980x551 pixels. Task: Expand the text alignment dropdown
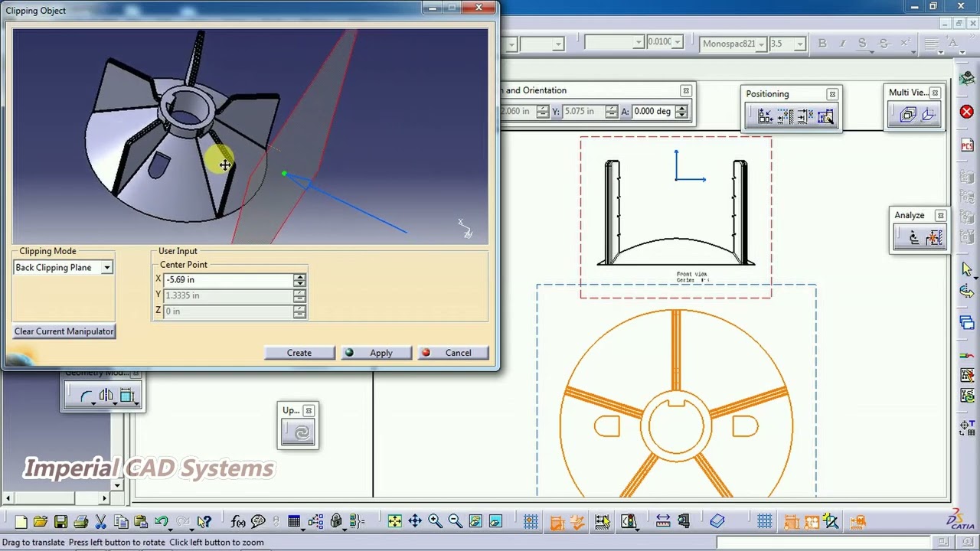[941, 51]
